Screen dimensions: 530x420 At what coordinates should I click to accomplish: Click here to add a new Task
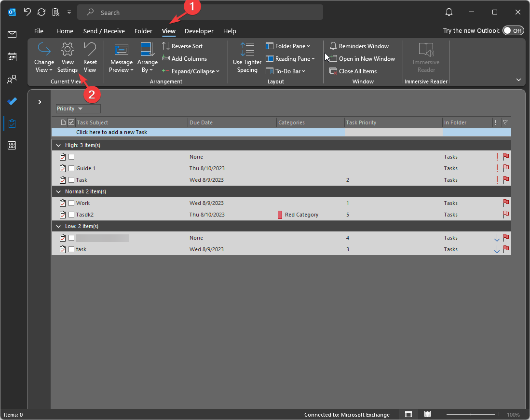coord(112,132)
